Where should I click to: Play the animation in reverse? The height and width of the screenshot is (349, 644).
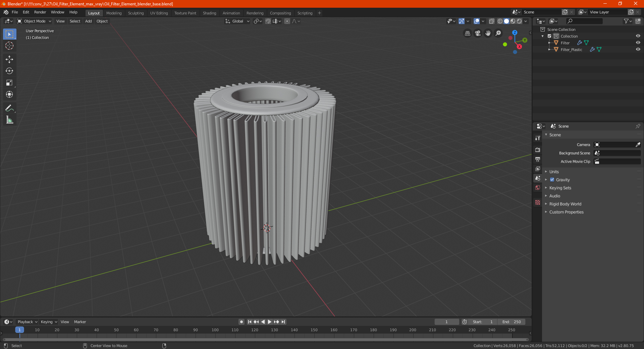pyautogui.click(x=263, y=322)
